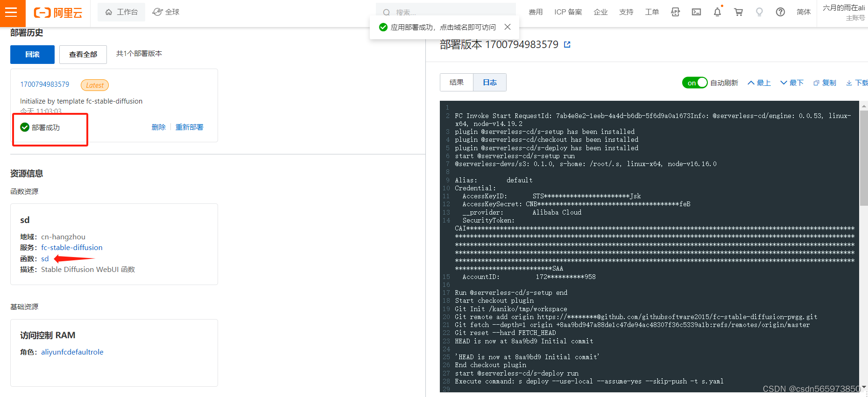The height and width of the screenshot is (397, 868).
Task: Click the cn-hangzhou region value
Action: [63, 237]
